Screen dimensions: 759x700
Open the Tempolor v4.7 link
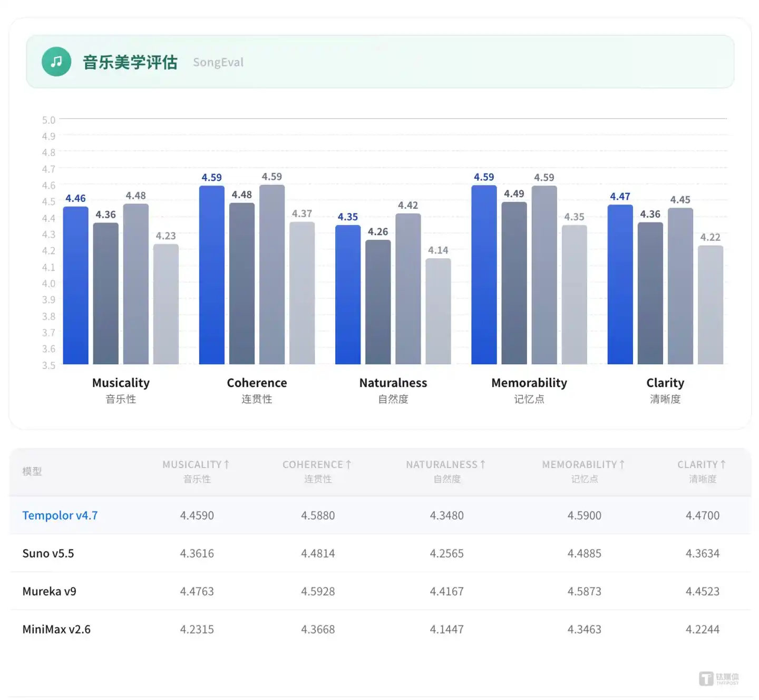(x=60, y=515)
